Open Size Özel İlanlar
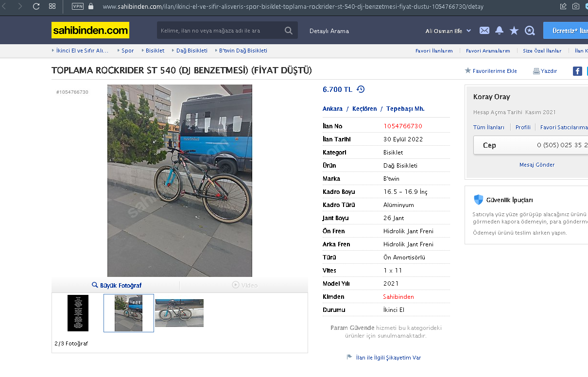The image size is (588, 377). click(x=542, y=51)
